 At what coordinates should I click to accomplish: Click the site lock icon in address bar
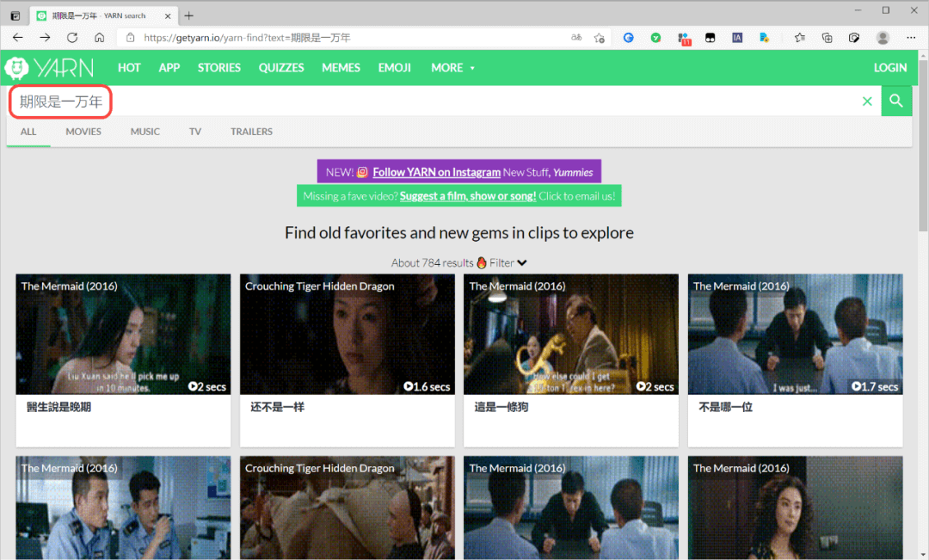130,37
